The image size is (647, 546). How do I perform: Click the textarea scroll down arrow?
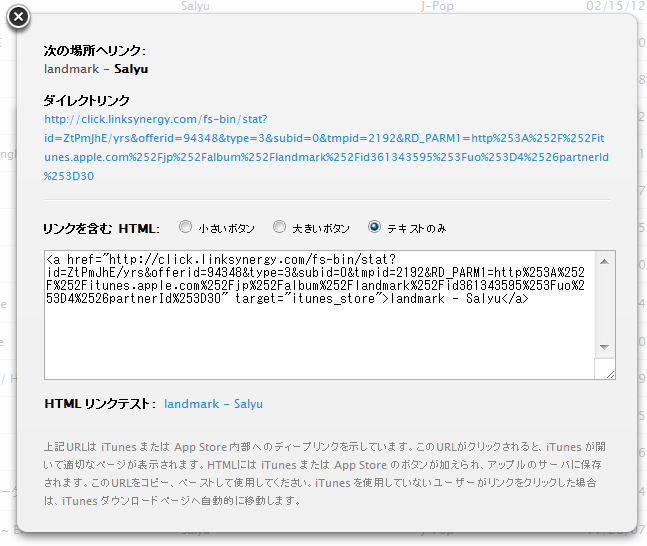click(604, 347)
